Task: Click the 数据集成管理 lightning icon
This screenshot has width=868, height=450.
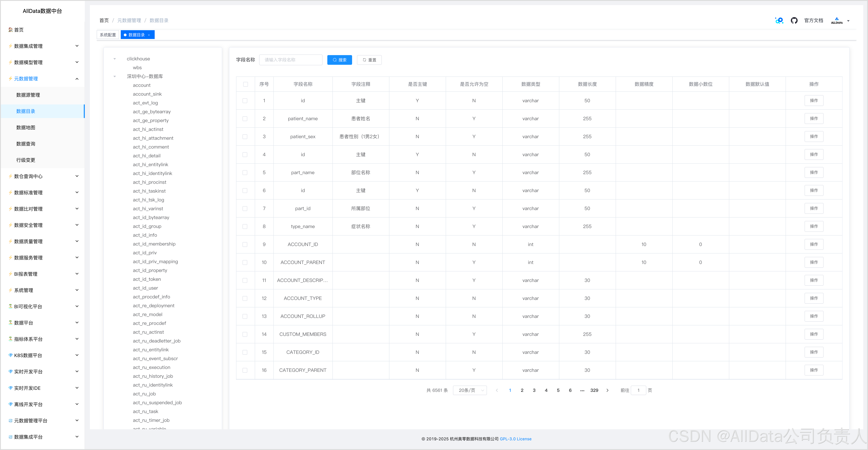Action: pyautogui.click(x=11, y=46)
